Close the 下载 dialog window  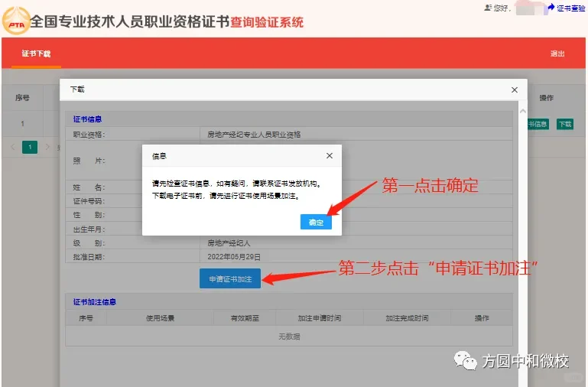(x=514, y=89)
